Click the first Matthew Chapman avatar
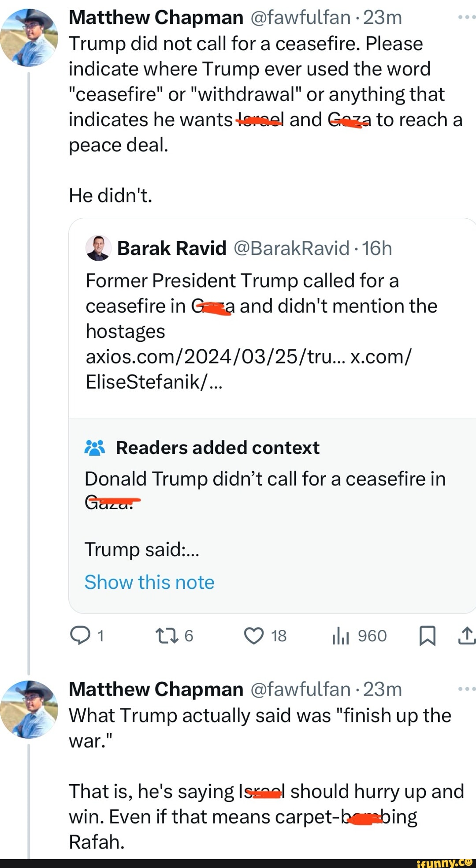This screenshot has width=476, height=868. (29, 37)
